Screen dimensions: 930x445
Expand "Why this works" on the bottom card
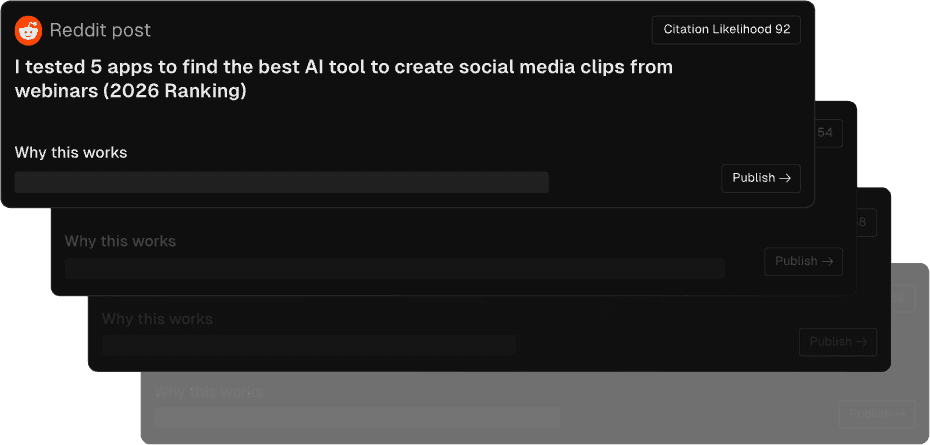point(208,391)
